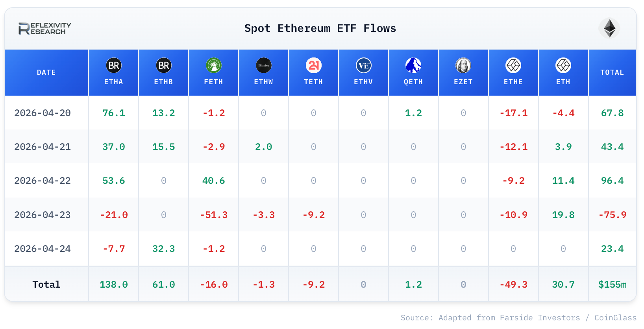Click the 2026-04-20 date row
This screenshot has height=329, width=644.
coord(320,113)
